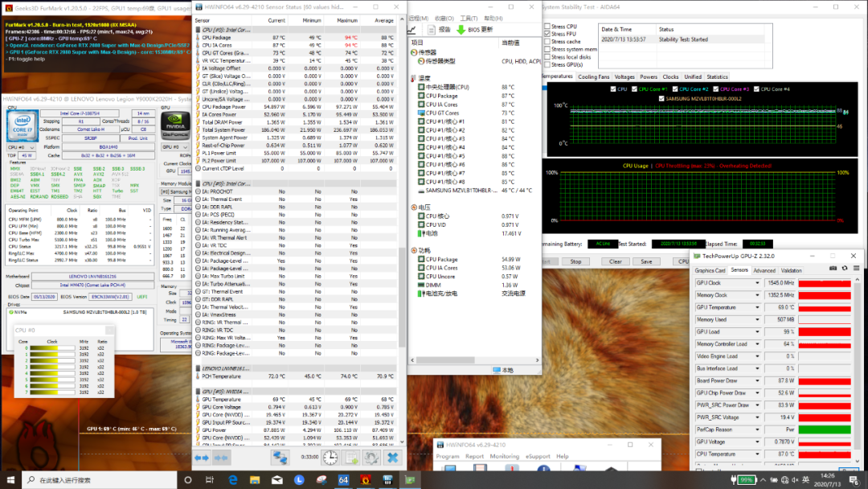Open File Explorer from taskbar
This screenshot has height=489, width=868.
[255, 479]
